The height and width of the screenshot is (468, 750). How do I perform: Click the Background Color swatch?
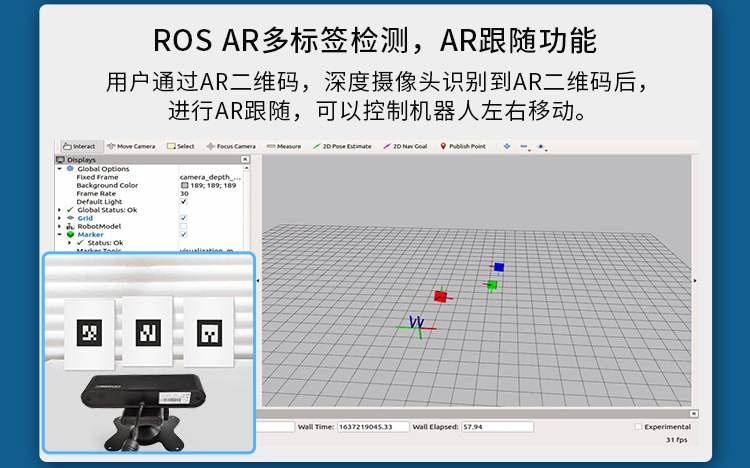[x=184, y=185]
